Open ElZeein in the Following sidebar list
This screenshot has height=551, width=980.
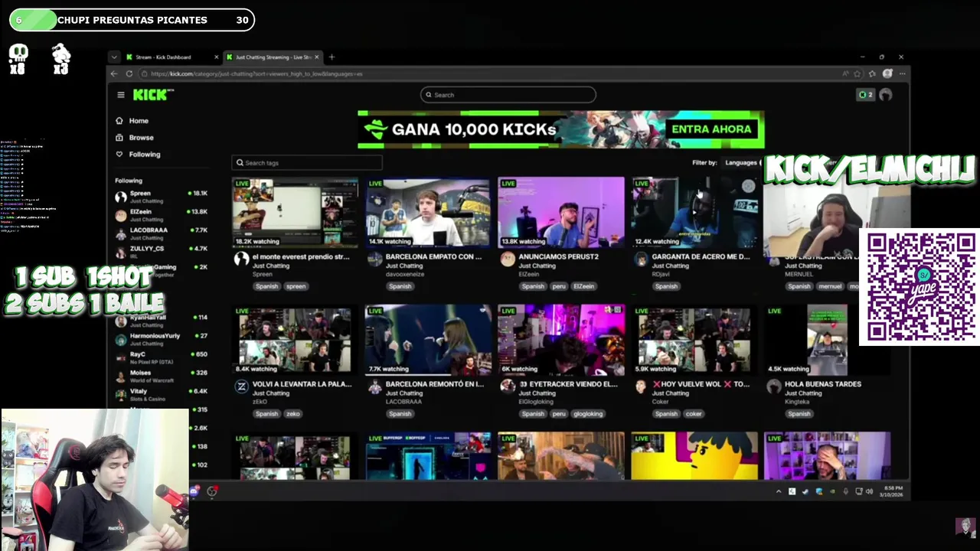click(x=161, y=215)
